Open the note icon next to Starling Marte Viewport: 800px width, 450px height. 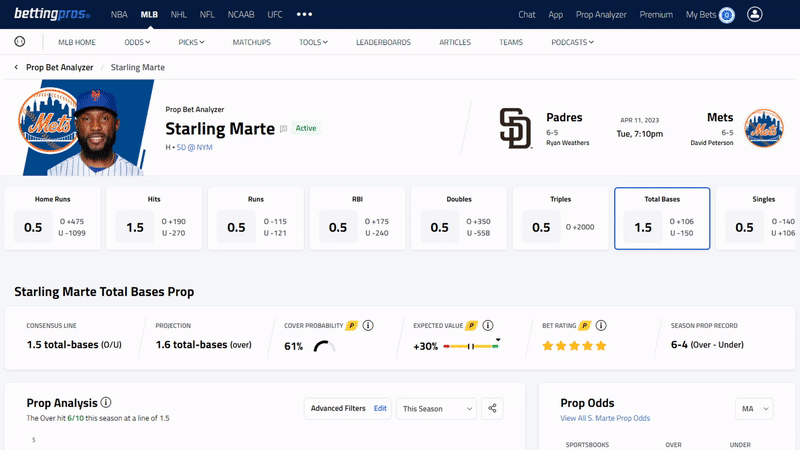coord(284,129)
